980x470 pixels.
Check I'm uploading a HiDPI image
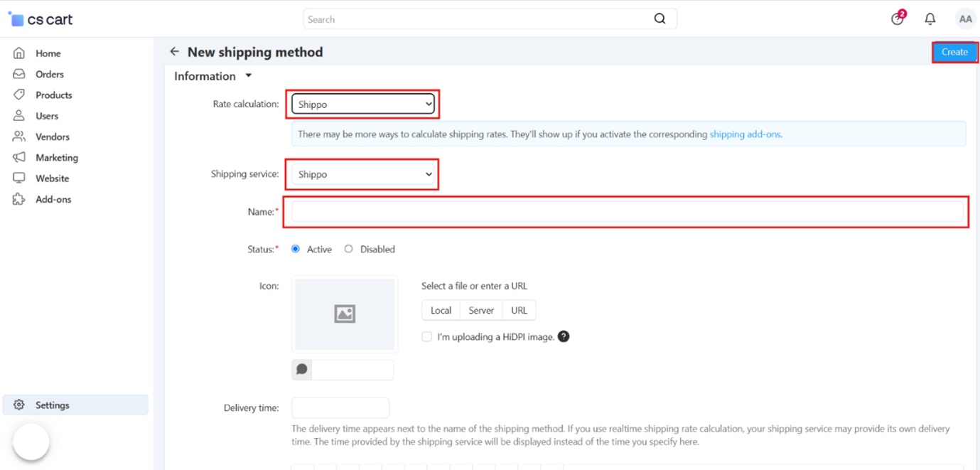coord(426,337)
